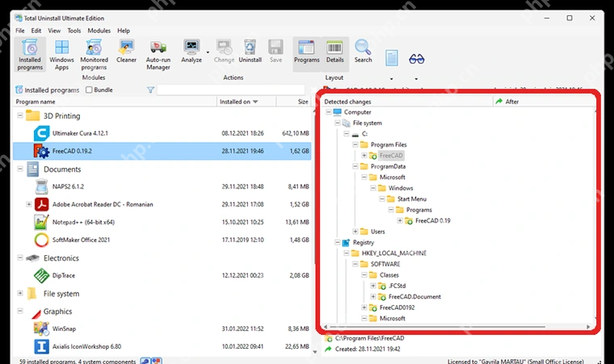Image resolution: width=614 pixels, height=364 pixels.
Task: Click the filter funnel icon
Action: pos(150,90)
